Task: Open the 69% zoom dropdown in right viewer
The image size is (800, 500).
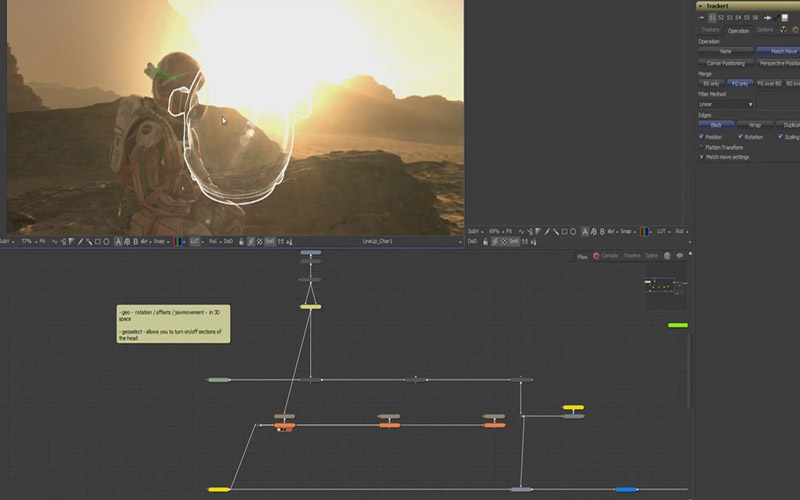Action: pos(496,232)
